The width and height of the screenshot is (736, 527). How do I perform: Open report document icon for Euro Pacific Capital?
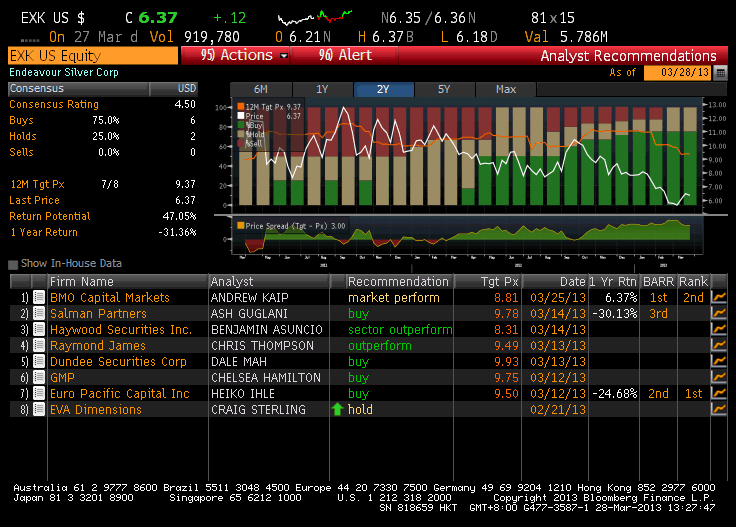[39, 393]
